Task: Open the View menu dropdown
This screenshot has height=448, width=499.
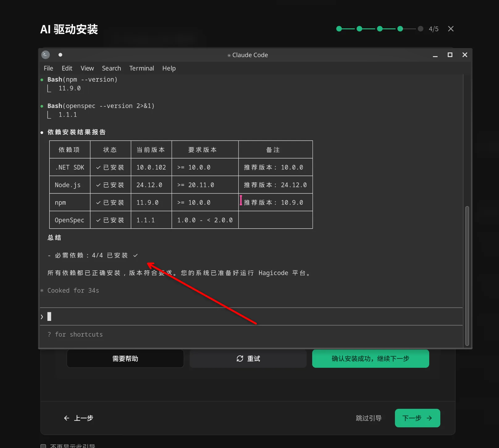Action: 87,68
